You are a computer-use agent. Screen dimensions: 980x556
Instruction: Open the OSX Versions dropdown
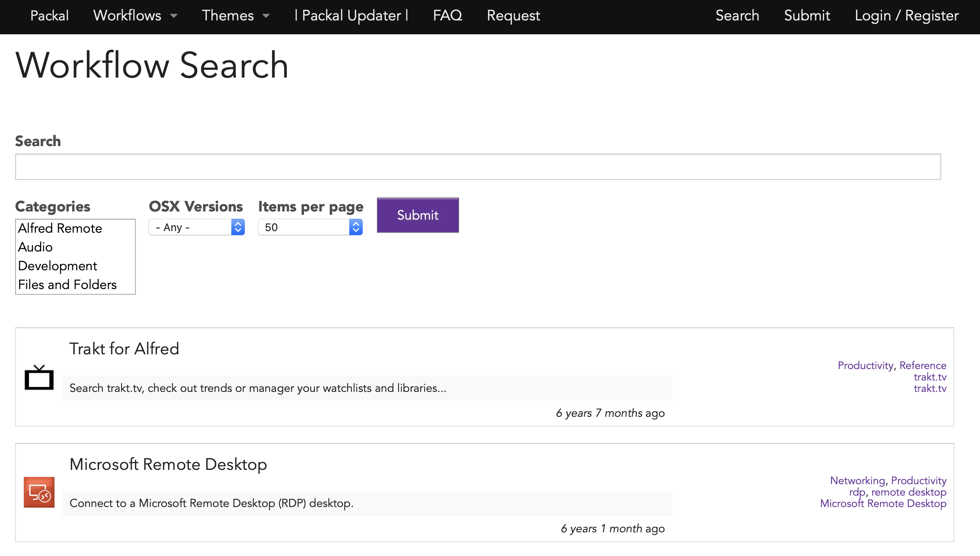click(x=197, y=227)
